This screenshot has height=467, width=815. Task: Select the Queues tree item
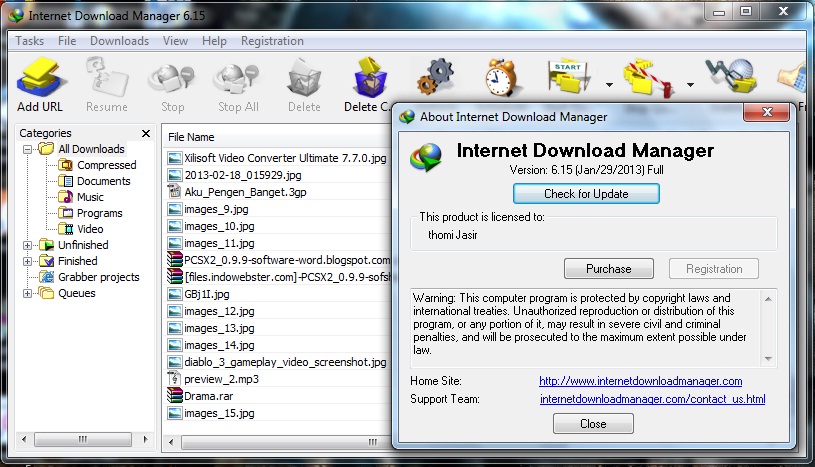[76, 293]
